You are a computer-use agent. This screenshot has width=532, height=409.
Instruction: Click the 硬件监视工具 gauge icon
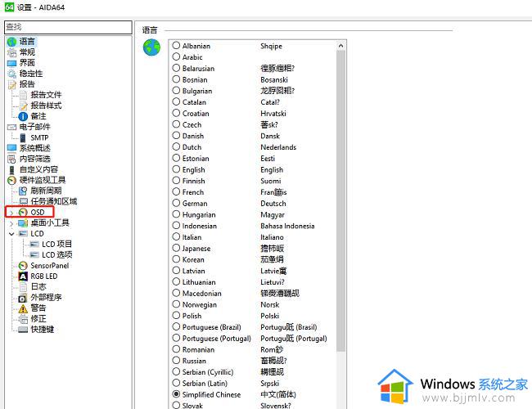tap(12, 180)
